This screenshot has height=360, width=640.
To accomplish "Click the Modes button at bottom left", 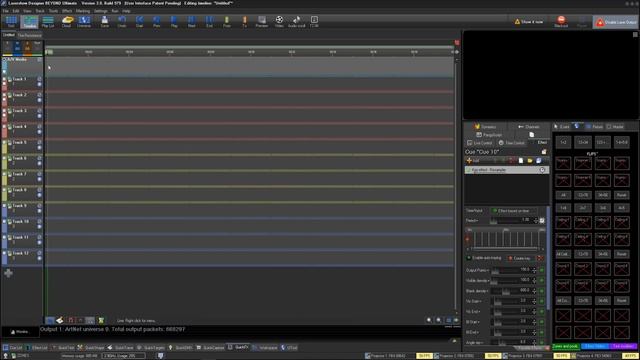I will (x=20, y=332).
